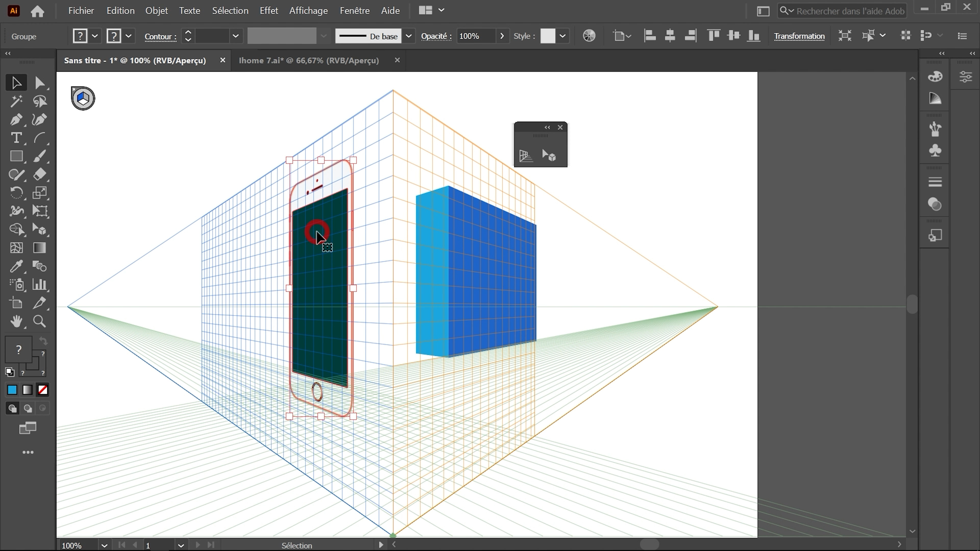The height and width of the screenshot is (551, 980).
Task: Expand the stroke weight dropdown
Action: (236, 36)
